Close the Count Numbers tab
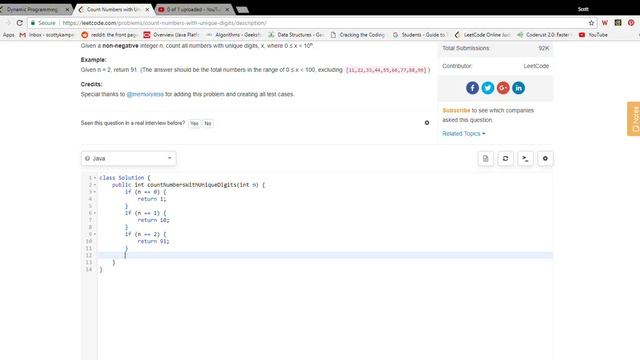This screenshot has height=360, width=640. tap(147, 9)
